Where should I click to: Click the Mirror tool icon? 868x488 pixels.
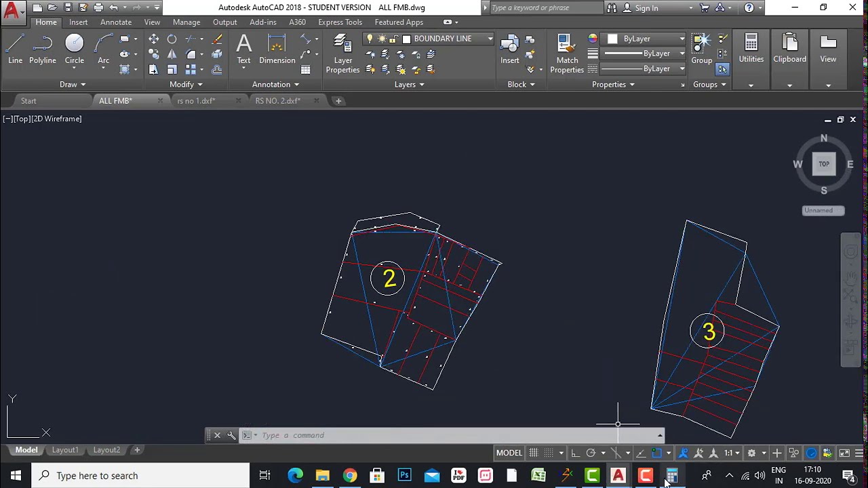tap(172, 54)
